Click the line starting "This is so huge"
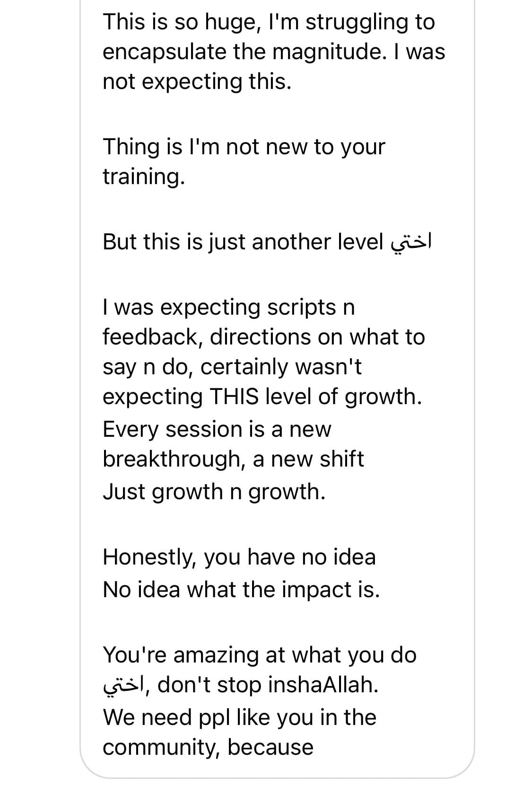This screenshot has height=786, width=532. (268, 22)
